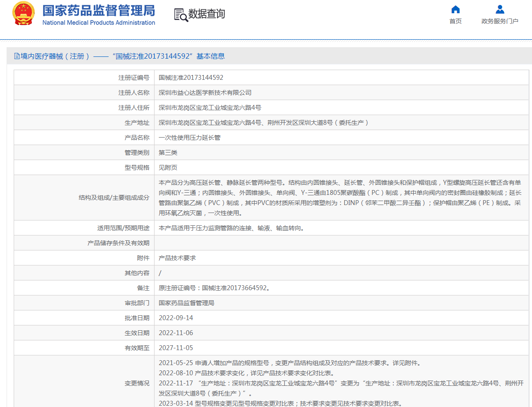Click the home (首页) house icon
This screenshot has height=407, width=532.
point(455,10)
